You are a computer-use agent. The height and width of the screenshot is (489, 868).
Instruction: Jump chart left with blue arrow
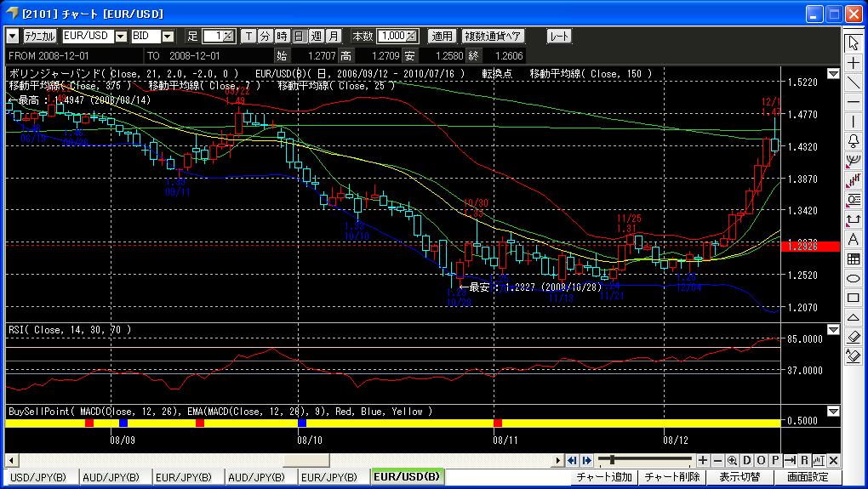point(573,460)
